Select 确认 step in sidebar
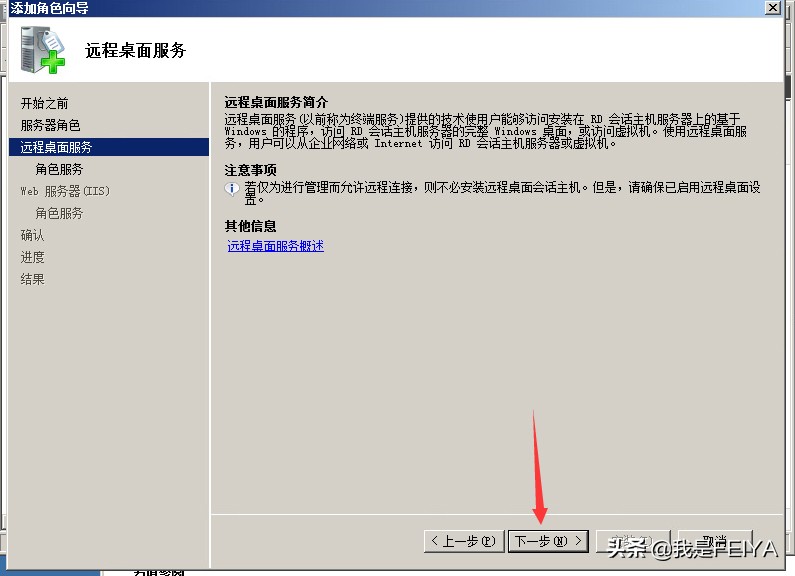This screenshot has width=795, height=576. pos(32,235)
